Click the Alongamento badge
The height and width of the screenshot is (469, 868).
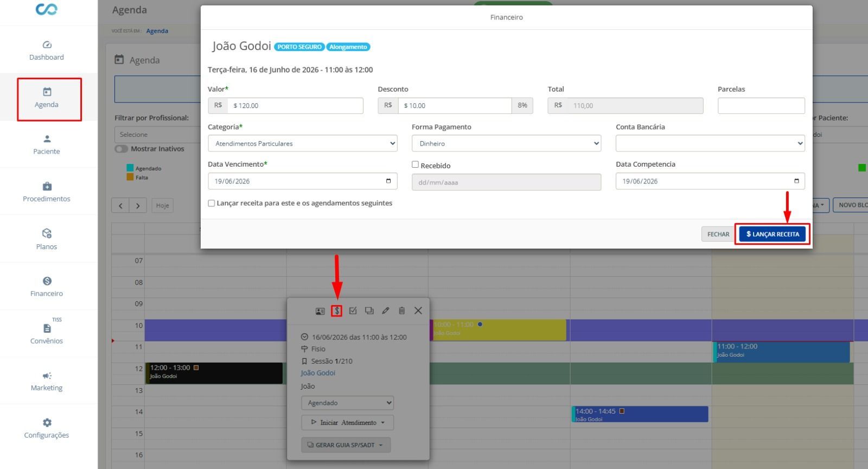tap(348, 47)
